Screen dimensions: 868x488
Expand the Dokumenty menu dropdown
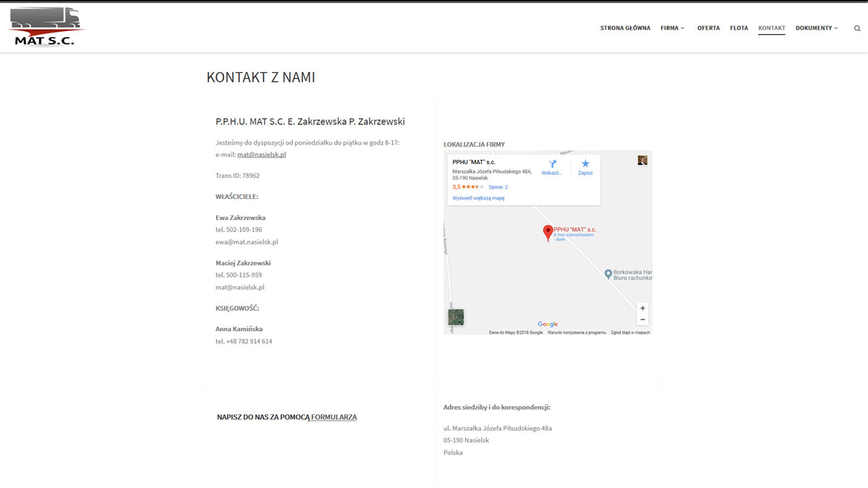coord(817,28)
